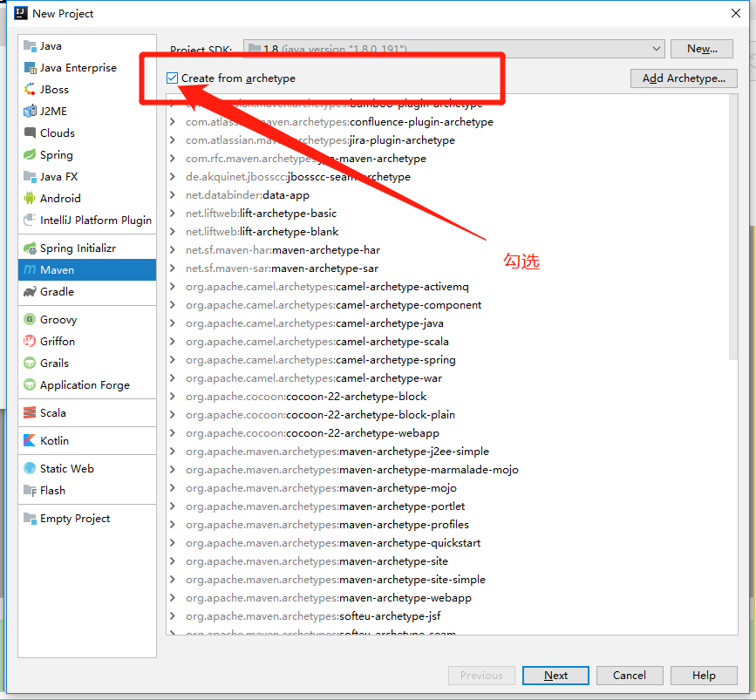The height and width of the screenshot is (700, 756).
Task: Close the New Project dialog
Action: [x=736, y=13]
